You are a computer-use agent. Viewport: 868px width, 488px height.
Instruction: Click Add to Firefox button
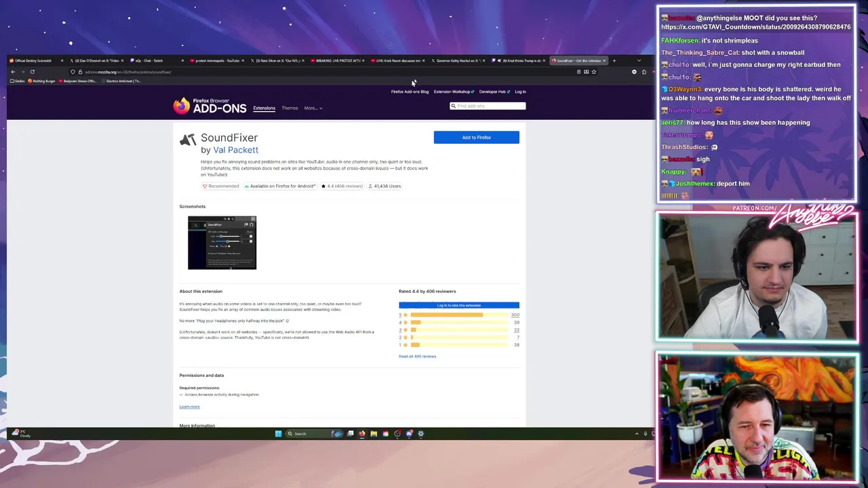coord(477,138)
